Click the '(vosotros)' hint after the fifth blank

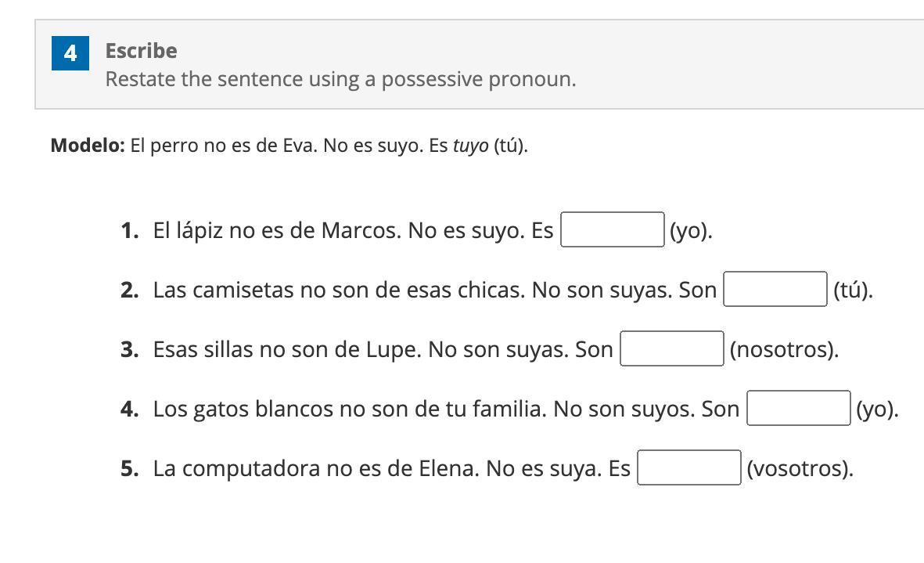pos(800,468)
